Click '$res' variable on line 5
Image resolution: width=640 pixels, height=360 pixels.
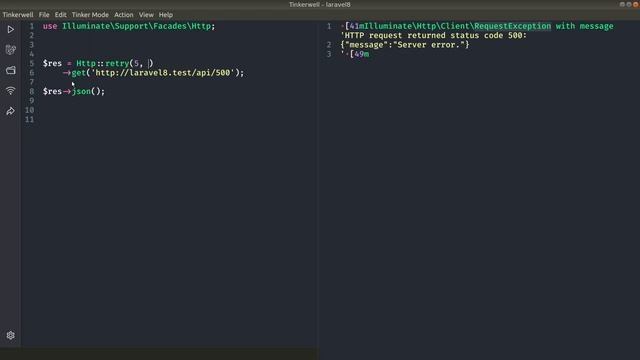point(52,63)
